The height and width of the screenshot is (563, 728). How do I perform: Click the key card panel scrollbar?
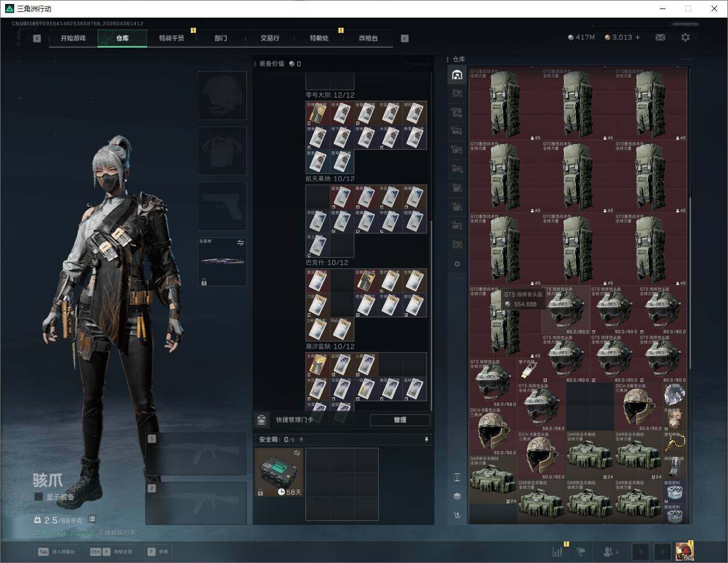432,315
